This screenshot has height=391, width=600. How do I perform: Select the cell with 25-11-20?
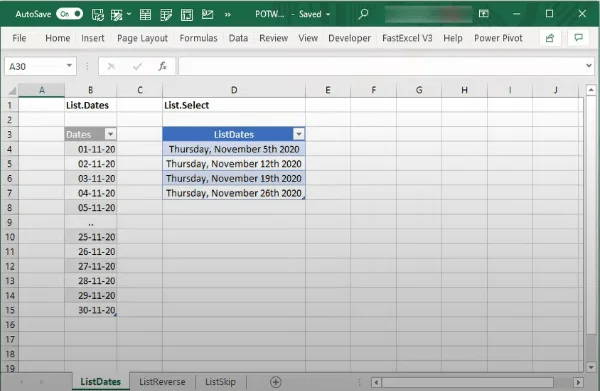(x=91, y=237)
